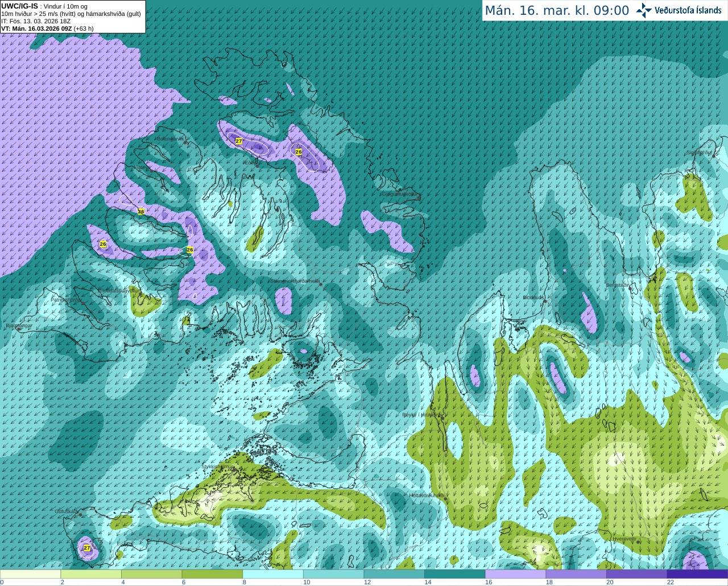The image size is (728, 586).
Task: Click the UWC/IG-IS model name in info box
Action: click(20, 6)
